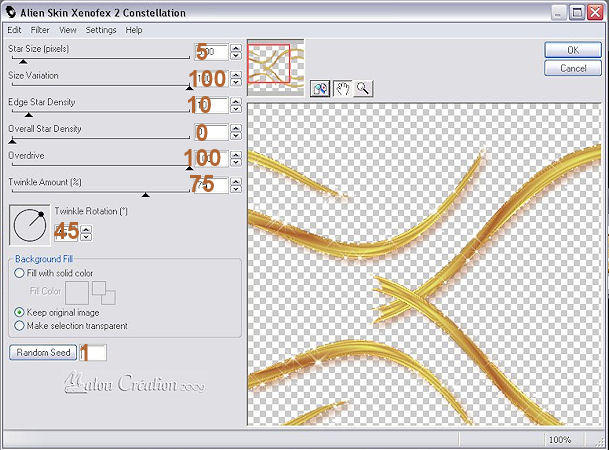Toggle the show original preview icon

coord(320,88)
